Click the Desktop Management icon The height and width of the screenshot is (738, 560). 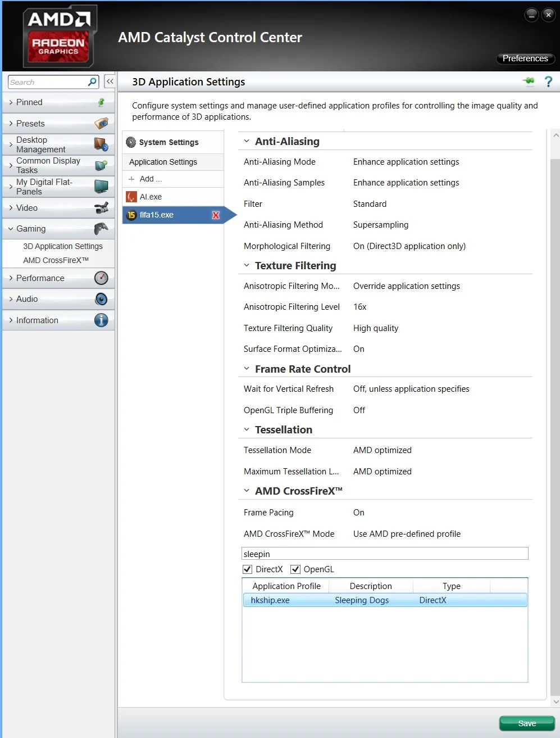pyautogui.click(x=101, y=144)
